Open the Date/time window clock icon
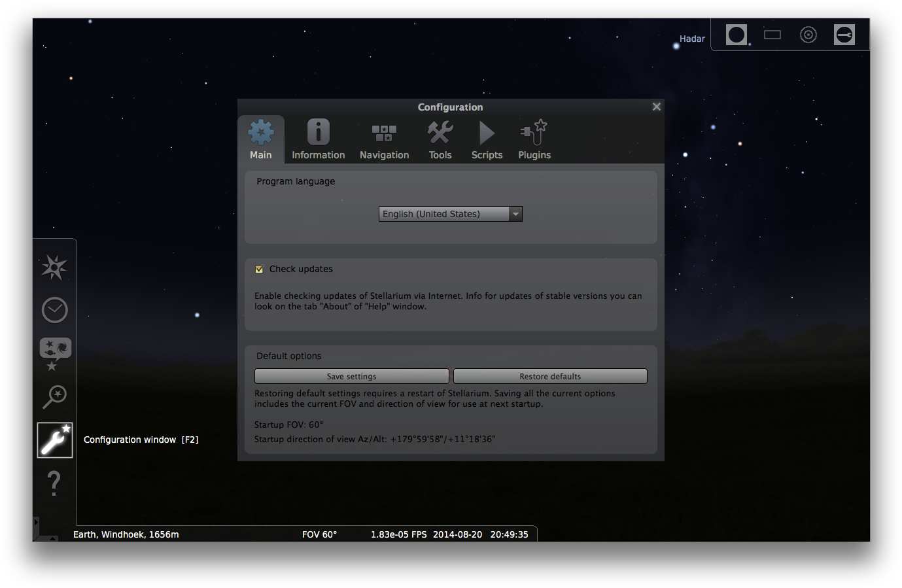Image resolution: width=902 pixels, height=588 pixels. [x=54, y=309]
